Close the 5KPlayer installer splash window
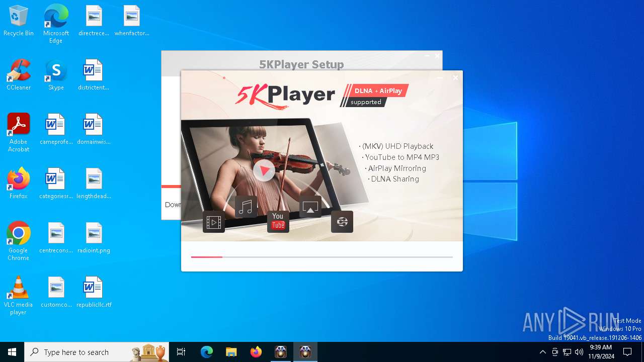This screenshot has height=362, width=644. [x=455, y=78]
